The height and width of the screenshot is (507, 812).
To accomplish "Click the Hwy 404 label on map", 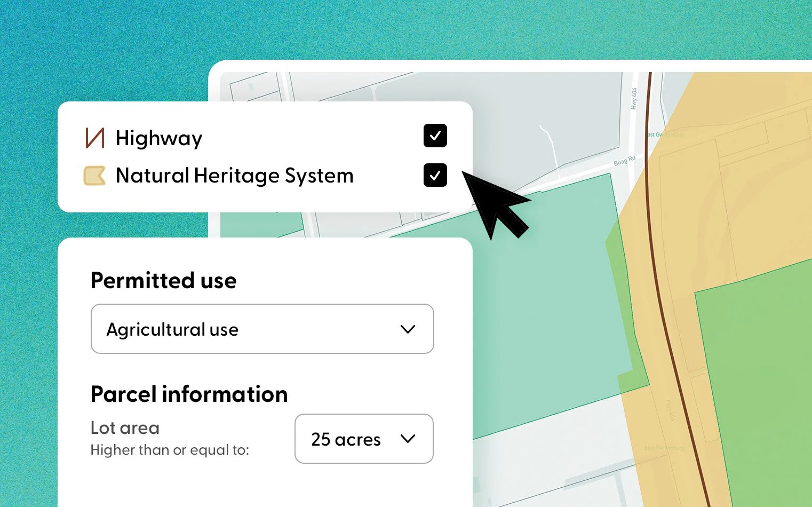I will coord(634,99).
